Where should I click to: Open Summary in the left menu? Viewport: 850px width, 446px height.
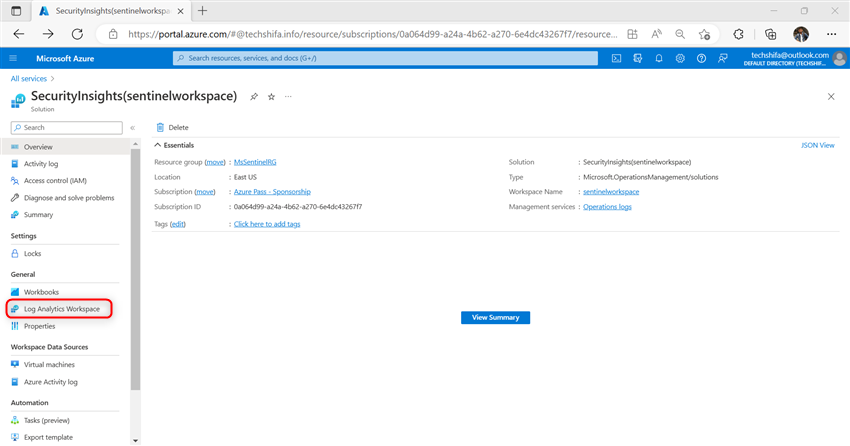(x=65, y=215)
